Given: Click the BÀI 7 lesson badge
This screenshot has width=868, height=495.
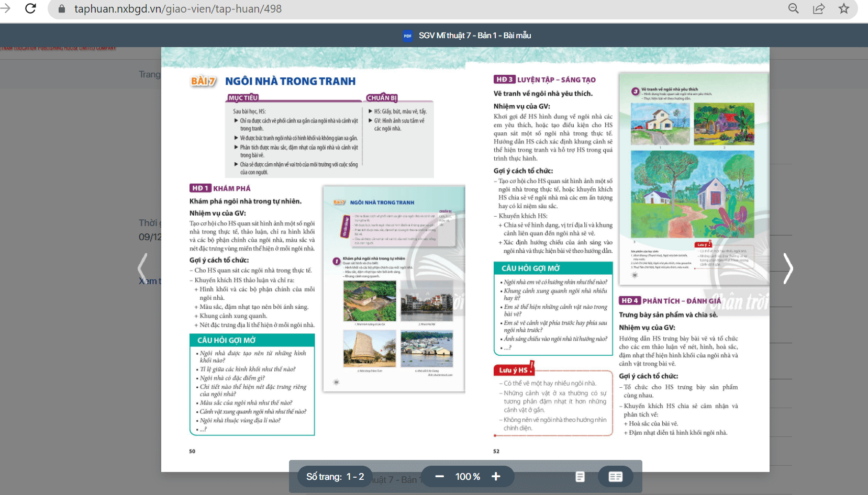Looking at the screenshot, I should point(204,81).
